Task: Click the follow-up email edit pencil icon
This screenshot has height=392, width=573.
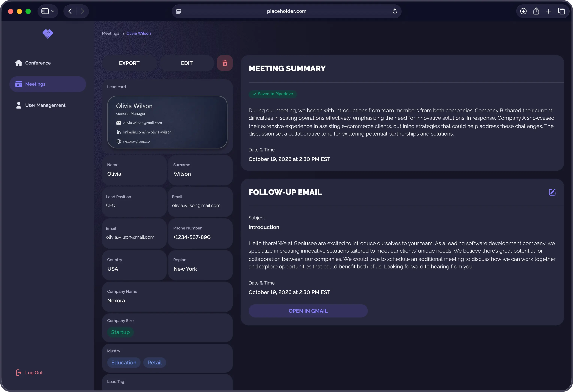Action: (x=552, y=192)
